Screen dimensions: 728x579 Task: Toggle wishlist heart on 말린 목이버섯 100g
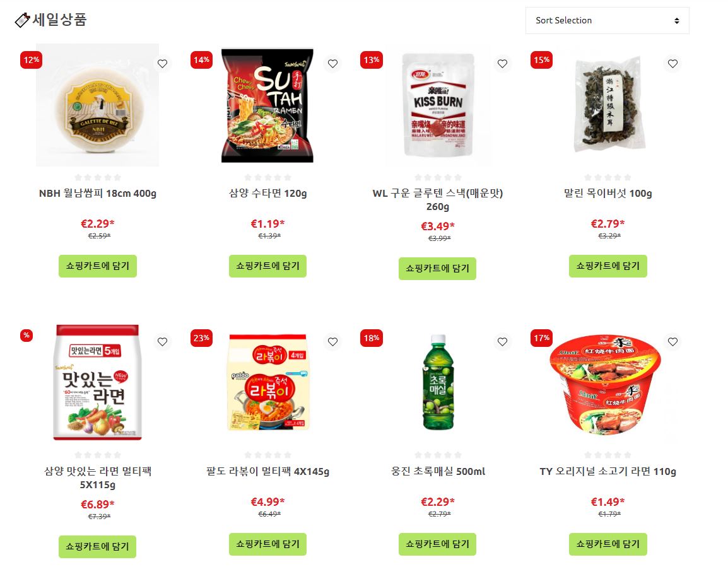(x=672, y=64)
